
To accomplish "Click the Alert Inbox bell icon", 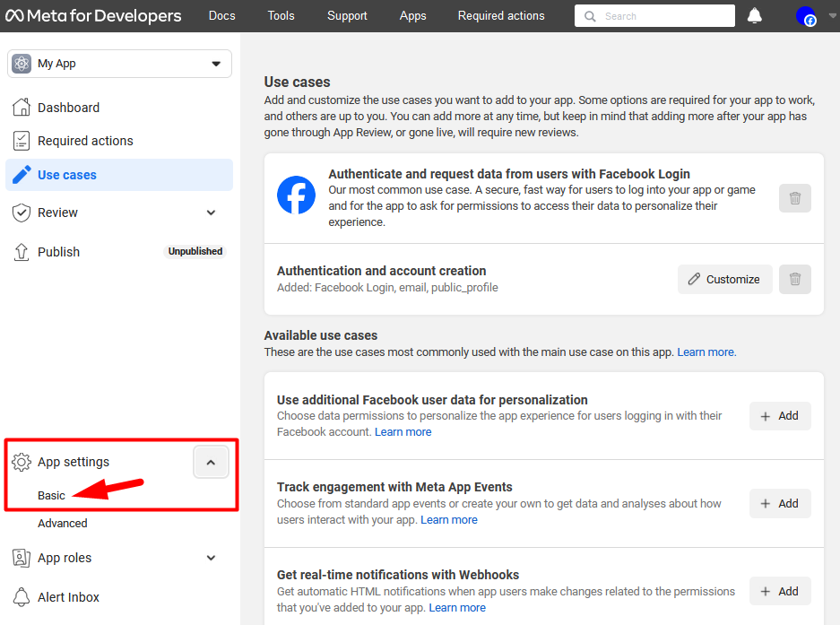I will tap(22, 596).
